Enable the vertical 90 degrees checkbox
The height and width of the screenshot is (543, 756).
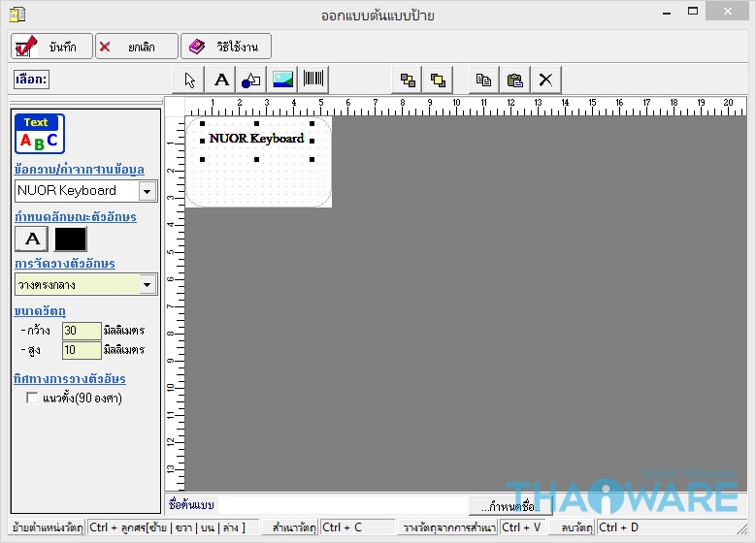coord(32,398)
